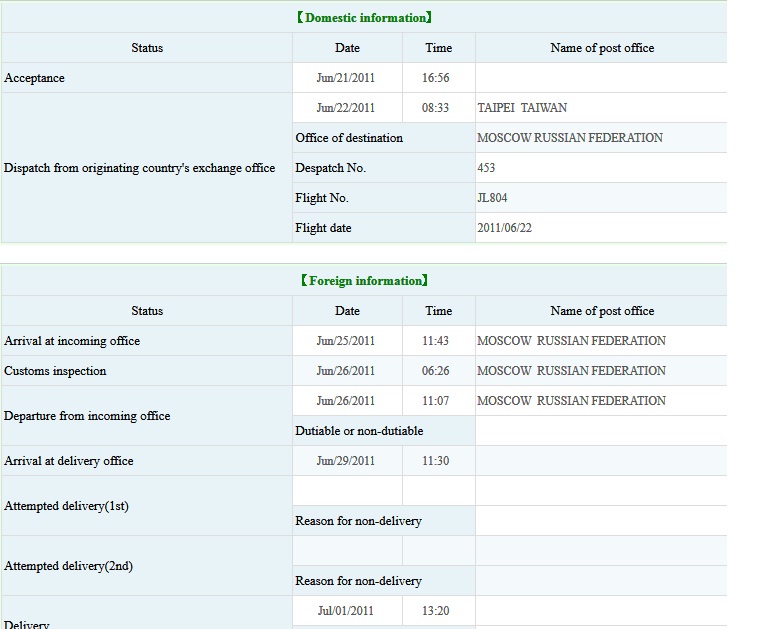Select the delivery time 13:20
Viewport: 768px width, 629px height.
(x=436, y=611)
